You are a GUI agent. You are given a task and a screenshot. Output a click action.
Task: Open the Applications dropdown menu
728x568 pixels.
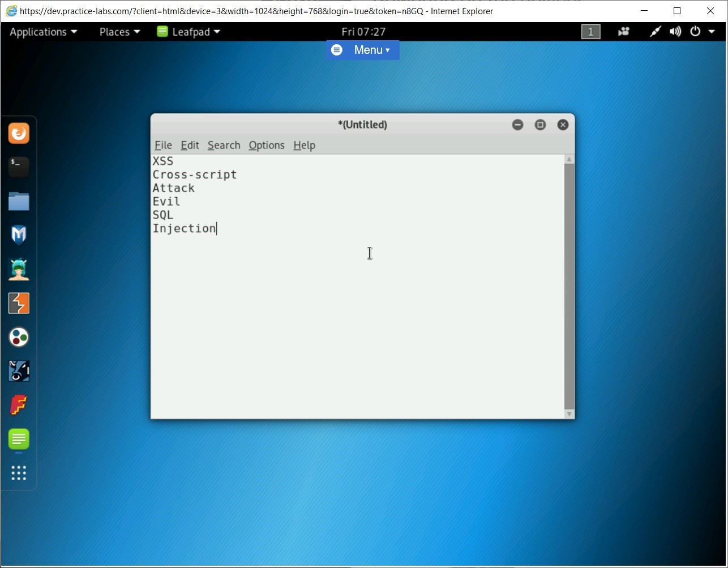(40, 32)
